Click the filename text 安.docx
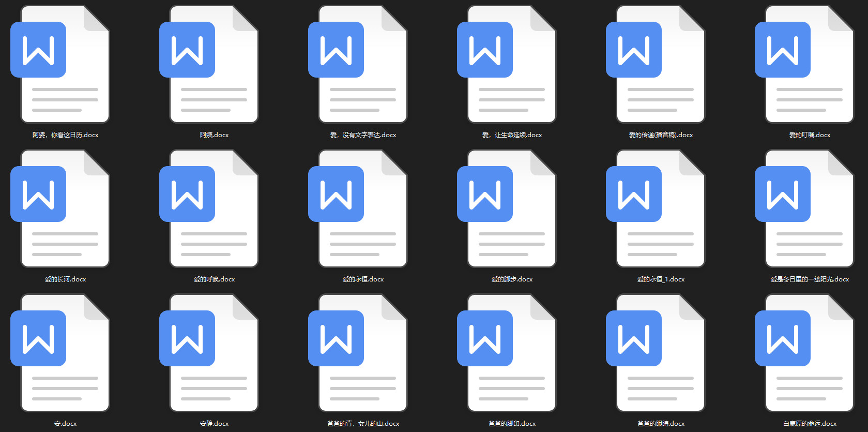 tap(65, 424)
